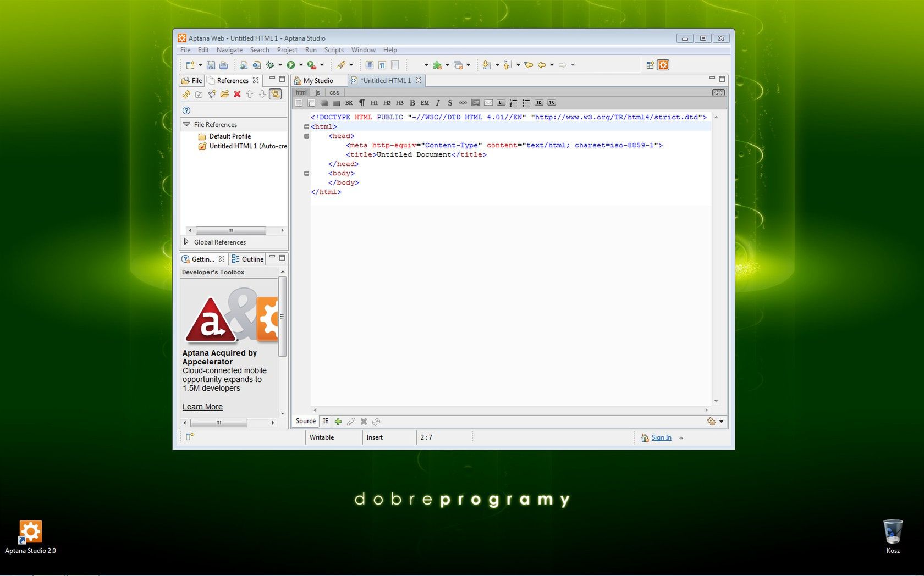Switch to the Outline tab
The image size is (924, 576).
tap(248, 259)
